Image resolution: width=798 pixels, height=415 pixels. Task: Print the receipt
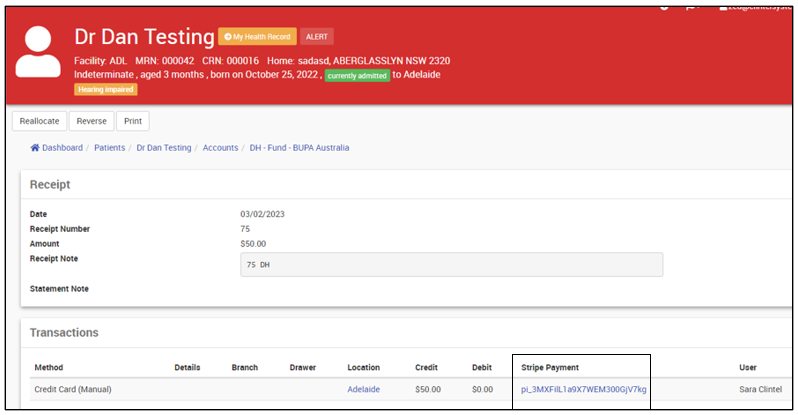point(133,121)
